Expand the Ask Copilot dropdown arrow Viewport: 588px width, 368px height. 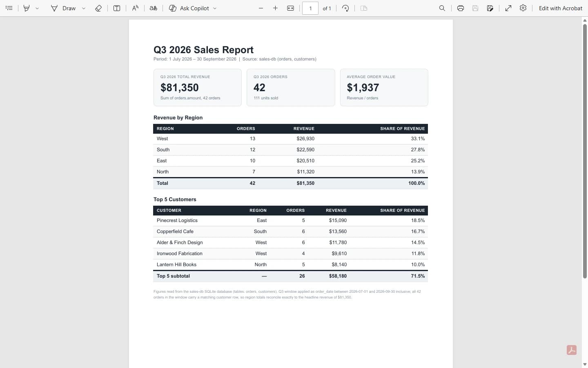[215, 8]
